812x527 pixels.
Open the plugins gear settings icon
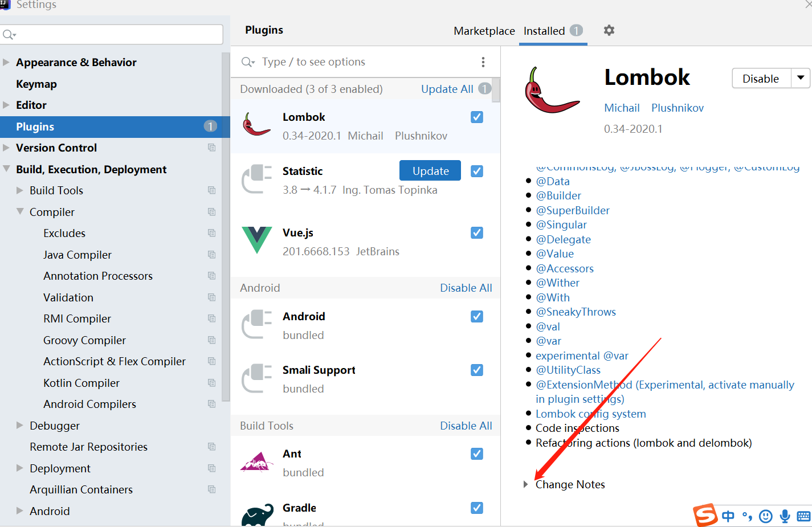coord(609,30)
